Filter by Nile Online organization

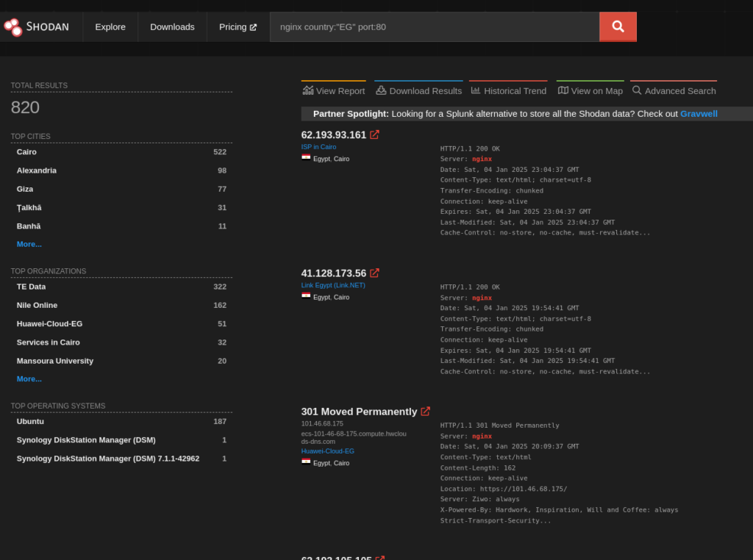point(37,305)
